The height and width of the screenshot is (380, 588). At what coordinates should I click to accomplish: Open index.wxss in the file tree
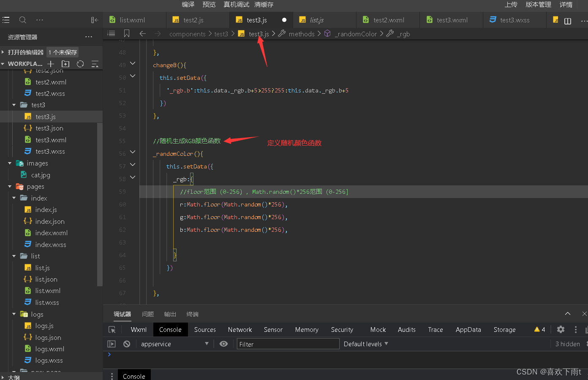pos(51,244)
